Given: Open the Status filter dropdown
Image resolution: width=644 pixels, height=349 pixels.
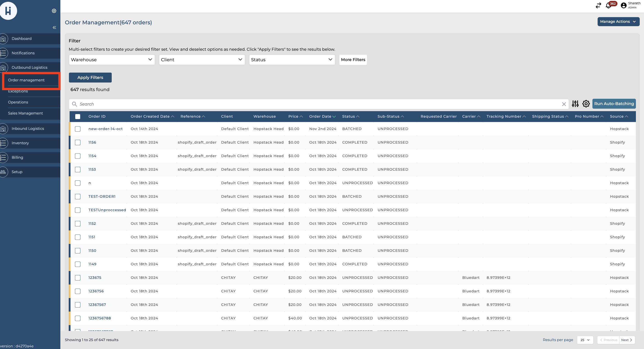Looking at the screenshot, I should coord(292,60).
